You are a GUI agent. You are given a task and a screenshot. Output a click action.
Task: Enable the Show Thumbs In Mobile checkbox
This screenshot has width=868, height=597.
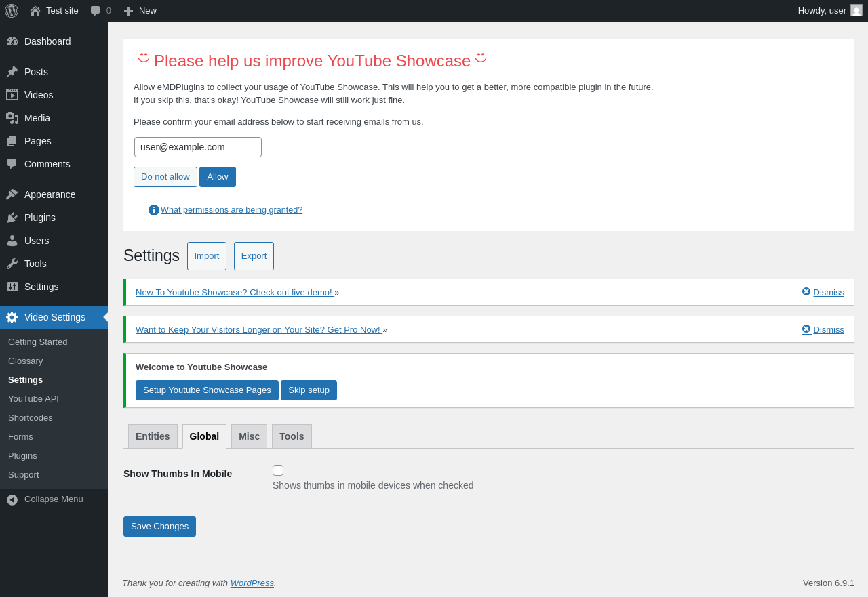point(278,470)
